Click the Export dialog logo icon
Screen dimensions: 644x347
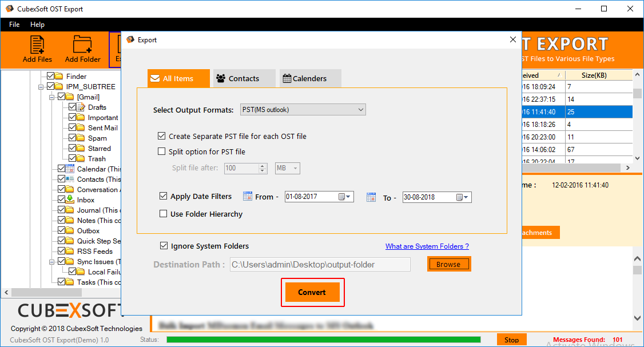(130, 39)
